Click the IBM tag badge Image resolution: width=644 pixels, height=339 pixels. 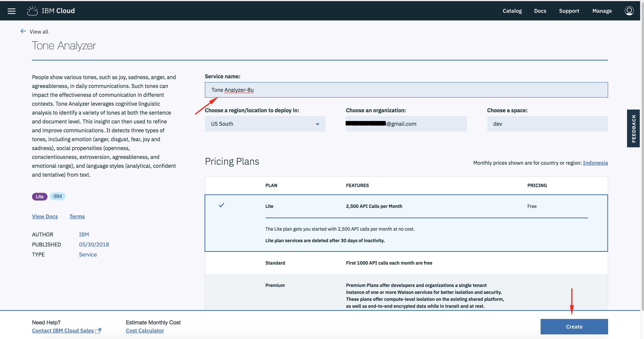click(57, 196)
